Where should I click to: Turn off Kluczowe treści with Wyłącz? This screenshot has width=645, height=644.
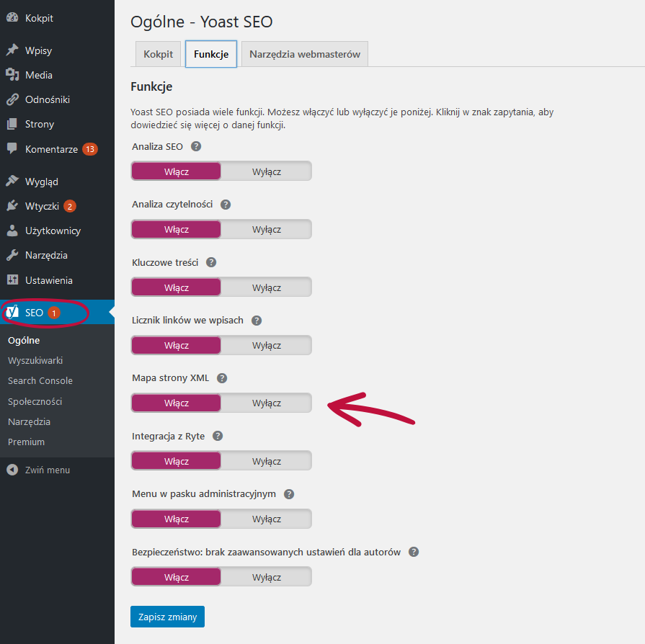(267, 287)
